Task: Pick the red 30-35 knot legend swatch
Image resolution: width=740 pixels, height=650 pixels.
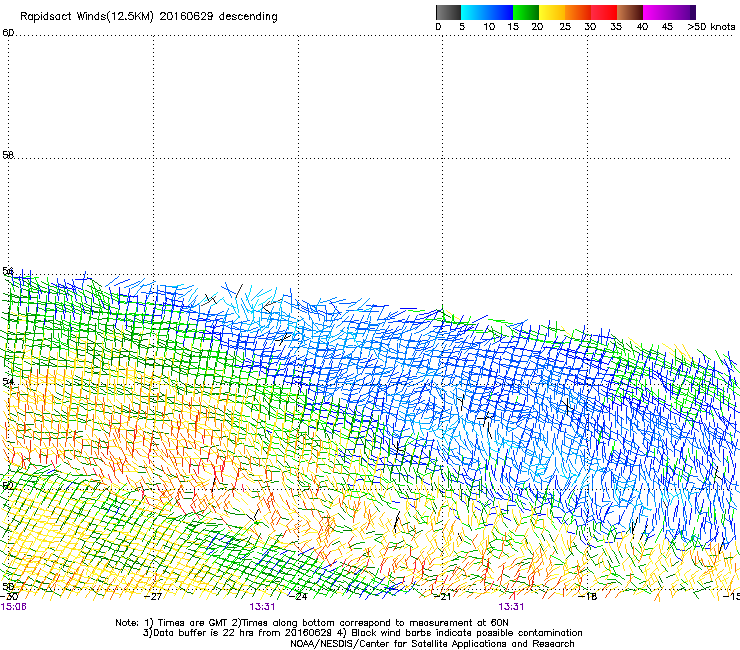Action: click(x=604, y=12)
